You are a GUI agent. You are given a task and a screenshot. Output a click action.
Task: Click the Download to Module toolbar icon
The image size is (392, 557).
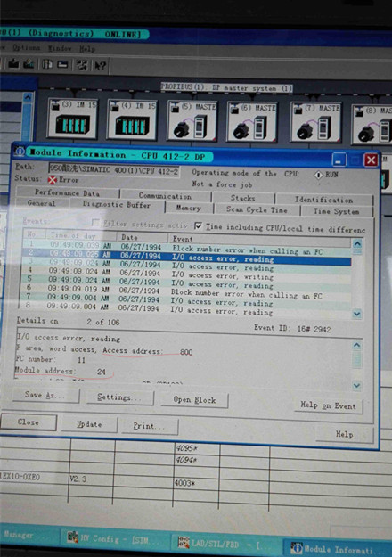click(14, 64)
